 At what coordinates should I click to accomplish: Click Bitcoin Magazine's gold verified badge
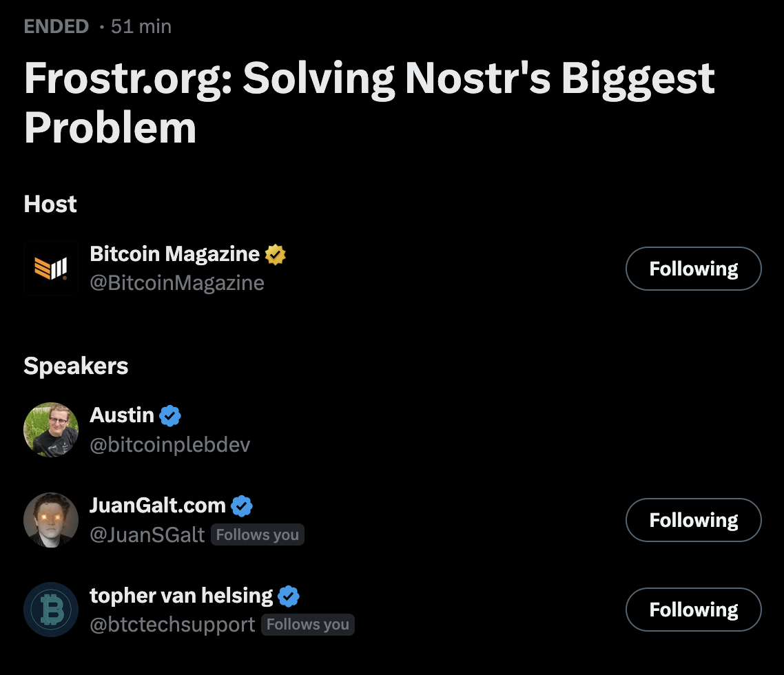coord(276,255)
